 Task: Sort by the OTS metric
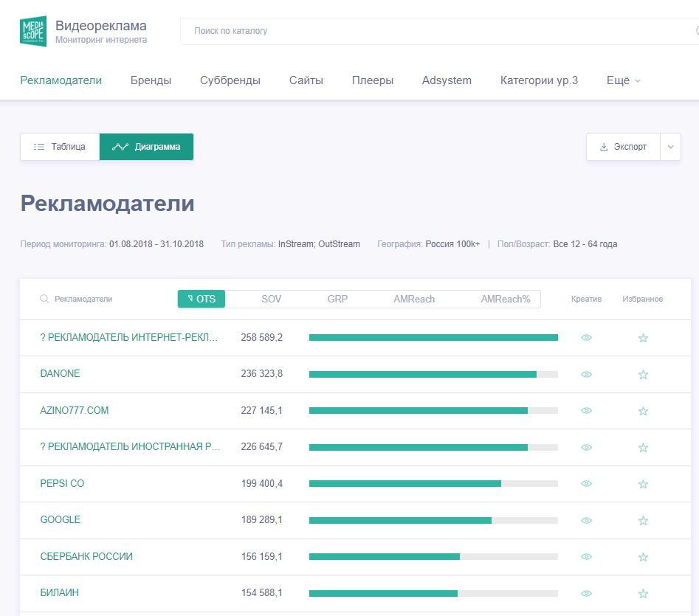point(202,299)
